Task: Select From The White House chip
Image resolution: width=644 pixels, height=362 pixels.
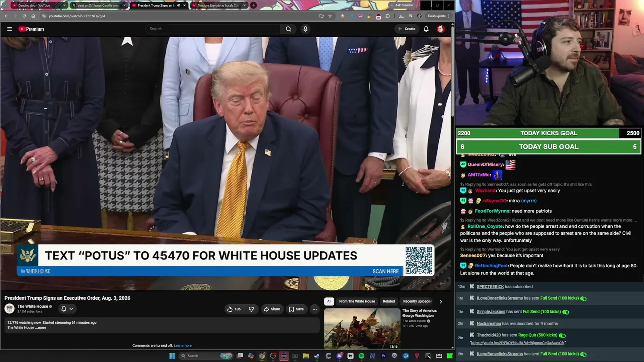Action: click(x=357, y=301)
